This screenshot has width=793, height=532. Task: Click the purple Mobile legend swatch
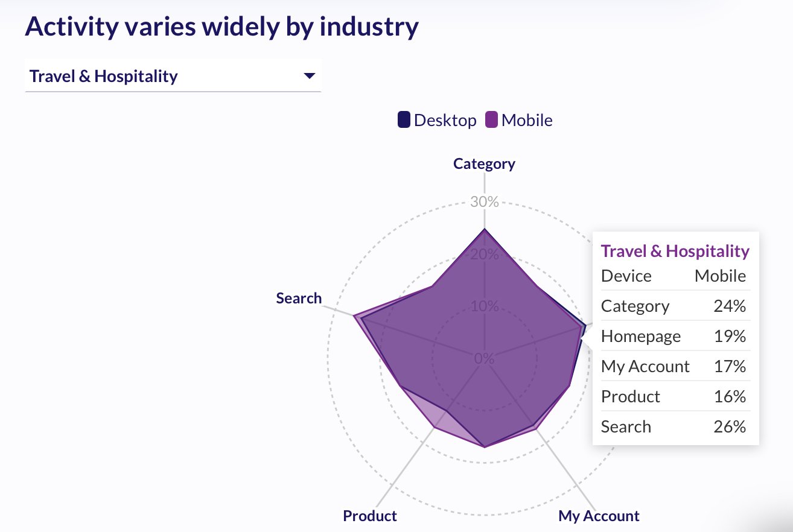(x=491, y=119)
